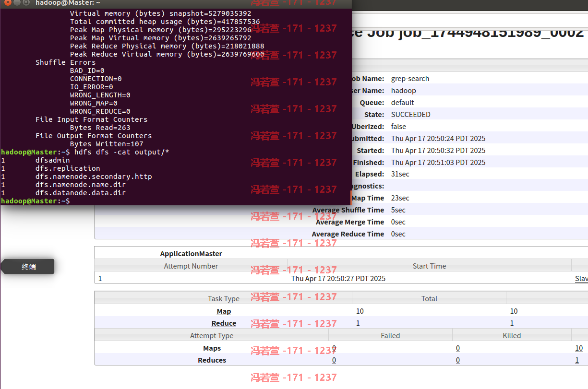This screenshot has width=588, height=389.
Task: Click the Map Time value 23sec
Action: coord(400,198)
